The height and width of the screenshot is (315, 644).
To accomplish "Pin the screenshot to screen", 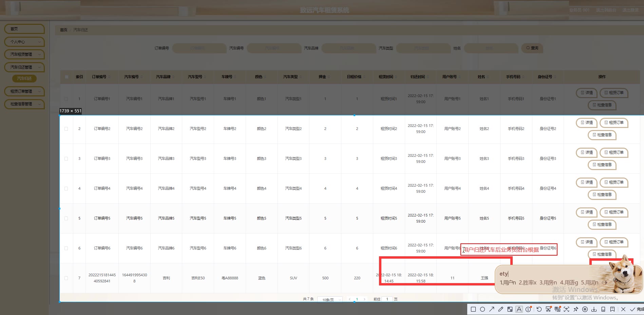I will point(576,309).
